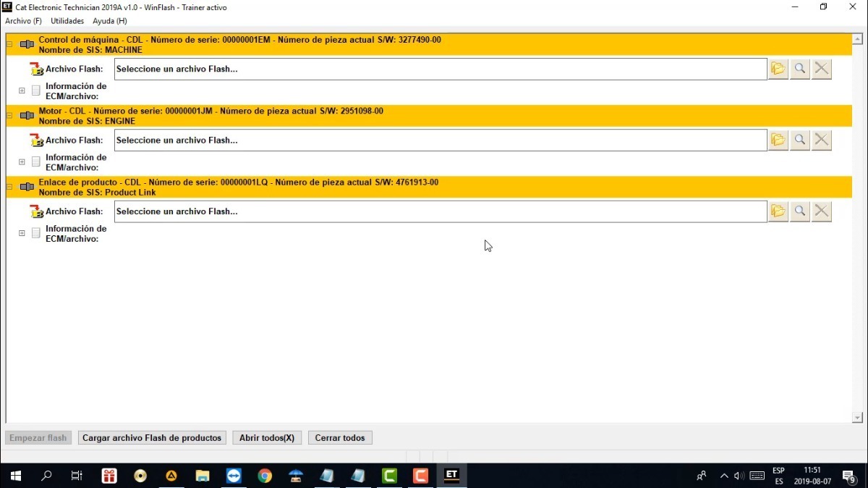Open TeamViewer from the taskbar
This screenshot has height=488, width=868.
[x=234, y=476]
